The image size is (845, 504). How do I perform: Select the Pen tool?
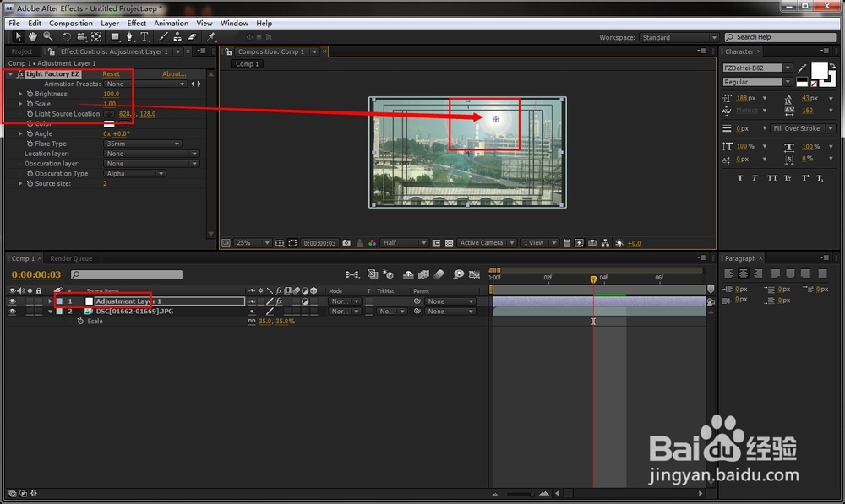click(129, 36)
